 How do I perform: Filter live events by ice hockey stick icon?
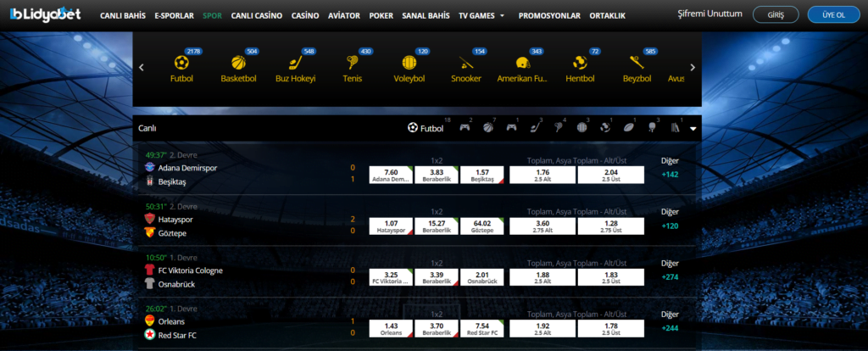pos(534,127)
